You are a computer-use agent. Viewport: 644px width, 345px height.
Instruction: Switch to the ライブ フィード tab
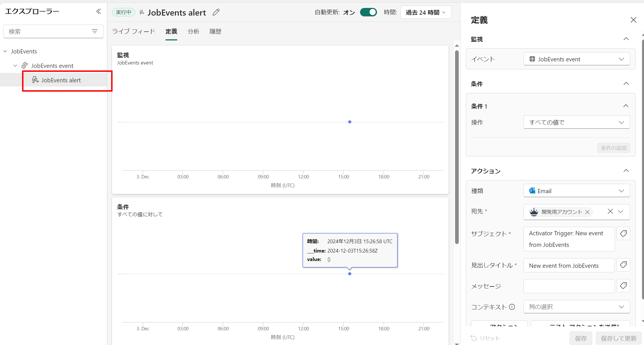coord(133,31)
